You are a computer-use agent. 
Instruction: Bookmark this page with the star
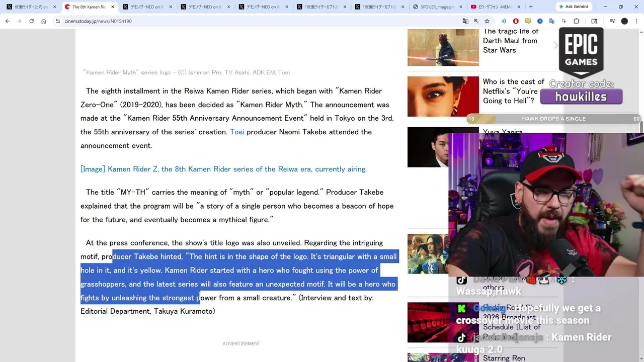coord(487,21)
